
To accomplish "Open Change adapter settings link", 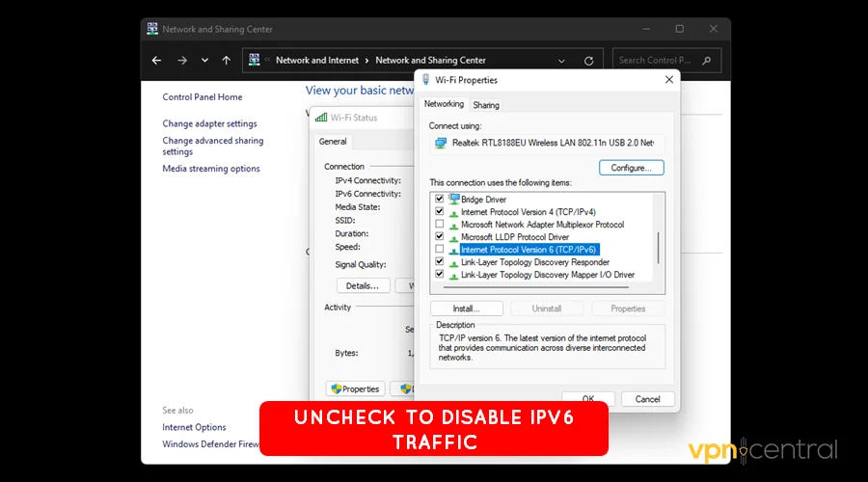I will 210,123.
